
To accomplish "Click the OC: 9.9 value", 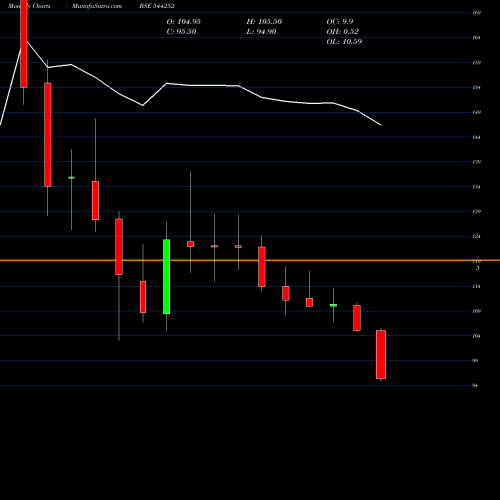I will [x=340, y=22].
